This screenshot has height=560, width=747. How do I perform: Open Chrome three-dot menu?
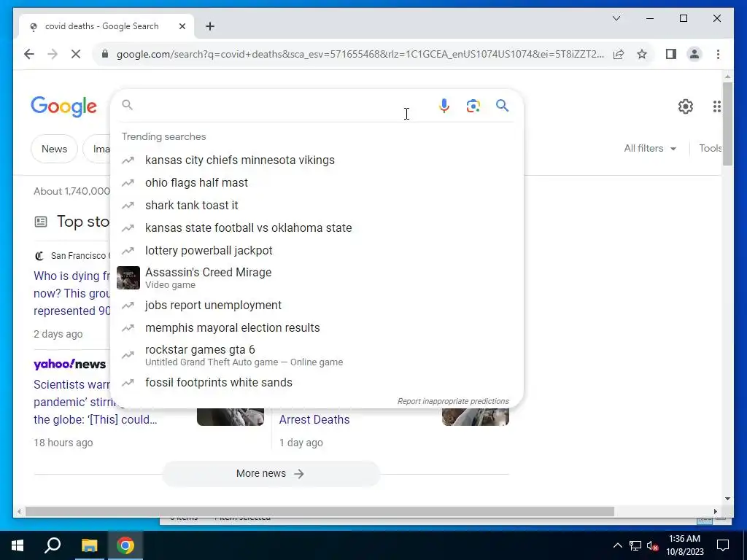[718, 54]
